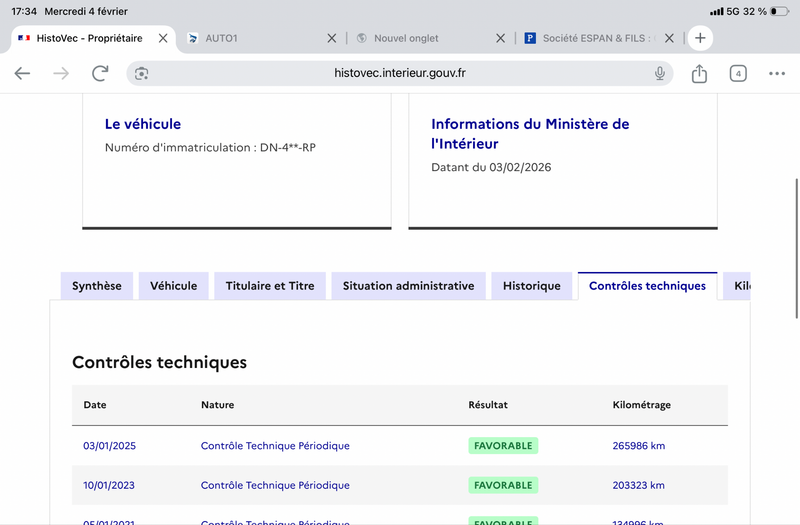Tap the microphone icon in the address bar
Image resolution: width=800 pixels, height=525 pixels.
[660, 73]
